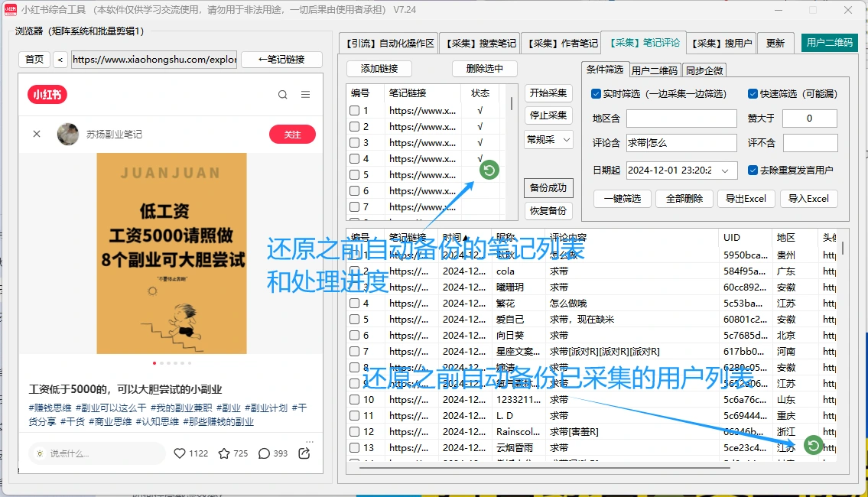Click the share icon beside comments
The image size is (868, 497).
[x=304, y=453]
